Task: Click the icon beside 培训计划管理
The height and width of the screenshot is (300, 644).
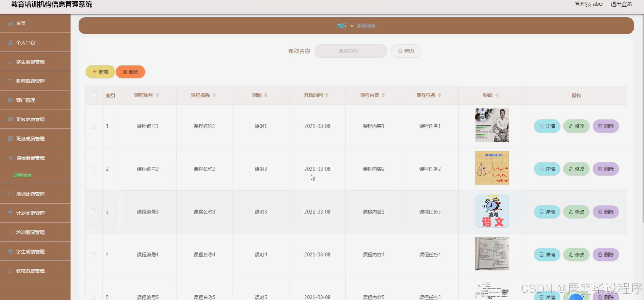Action: [10, 194]
